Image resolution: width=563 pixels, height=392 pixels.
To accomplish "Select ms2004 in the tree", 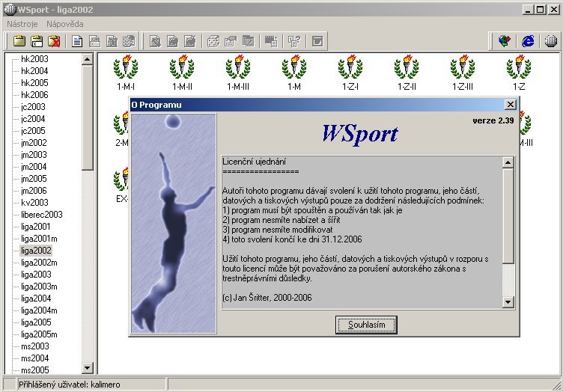I will 35,358.
